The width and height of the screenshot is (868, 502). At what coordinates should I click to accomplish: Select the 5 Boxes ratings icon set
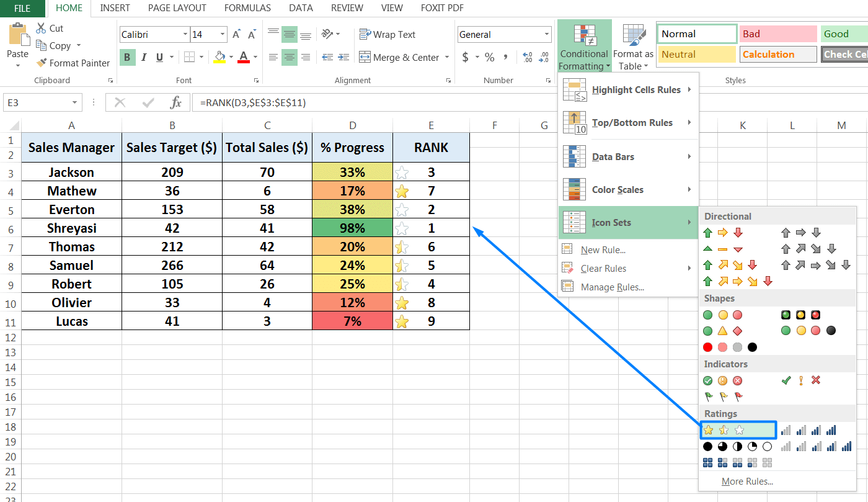coord(738,462)
